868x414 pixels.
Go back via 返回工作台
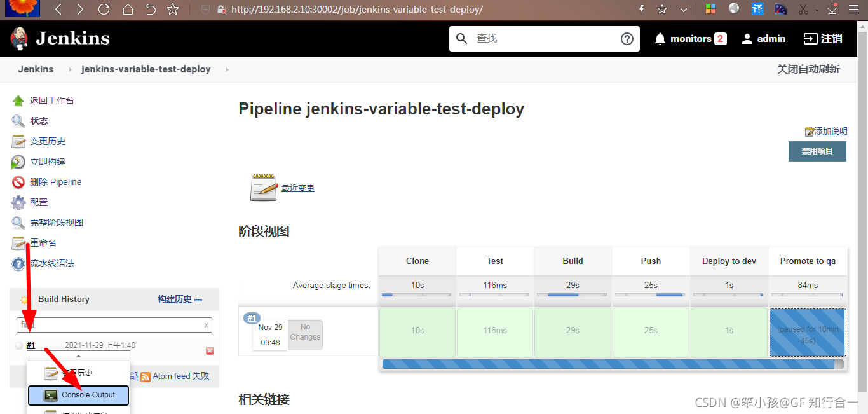(x=52, y=100)
